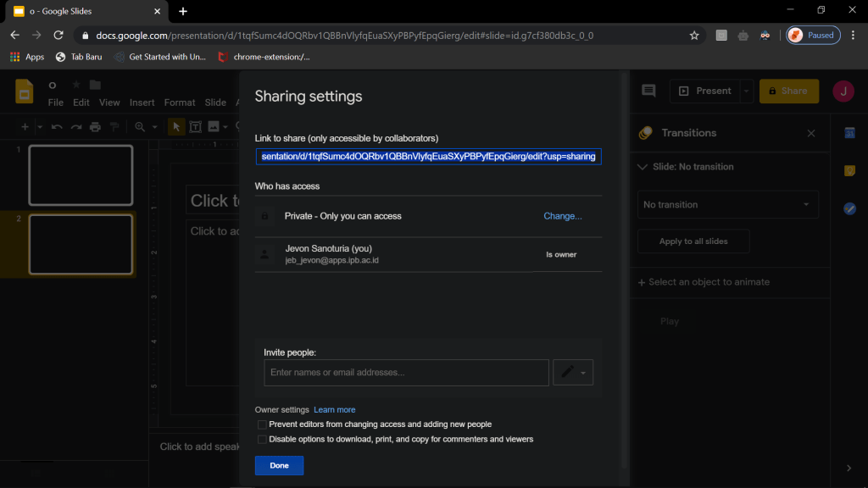This screenshot has height=488, width=868.
Task: Open the edit permission pencil dropdown
Action: click(x=573, y=373)
